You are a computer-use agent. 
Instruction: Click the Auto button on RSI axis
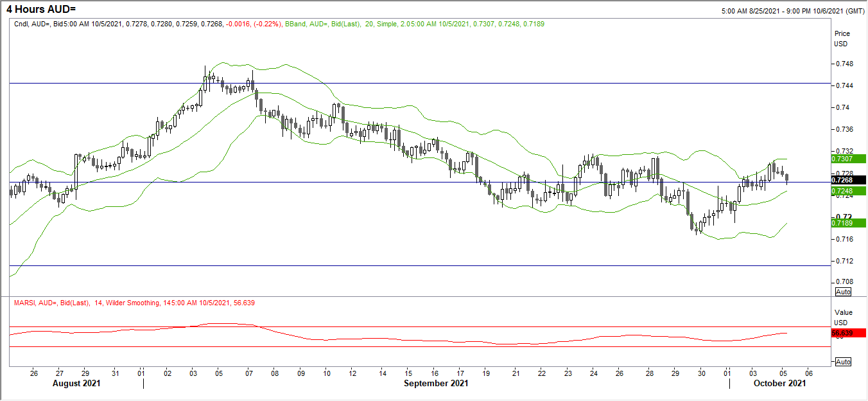pyautogui.click(x=843, y=362)
